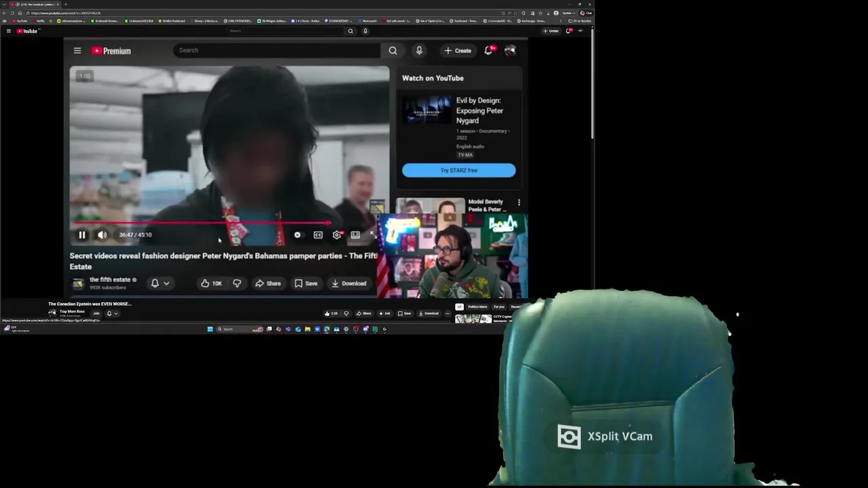Download the Peter Nygard video
Screen dimensions: 868x488
tap(349, 283)
